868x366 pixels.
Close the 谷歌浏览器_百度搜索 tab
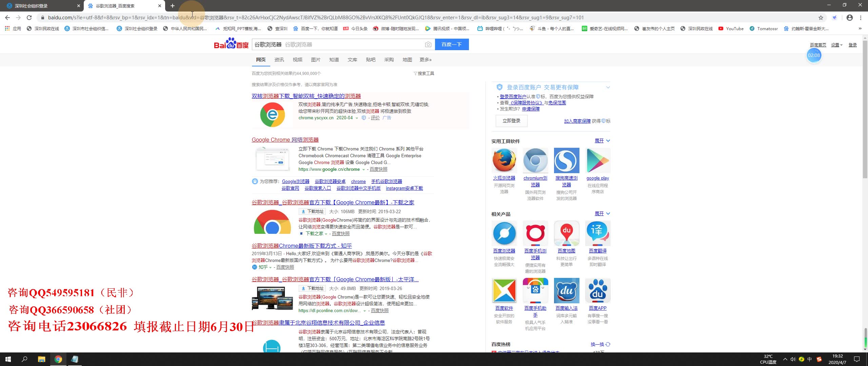coord(160,6)
